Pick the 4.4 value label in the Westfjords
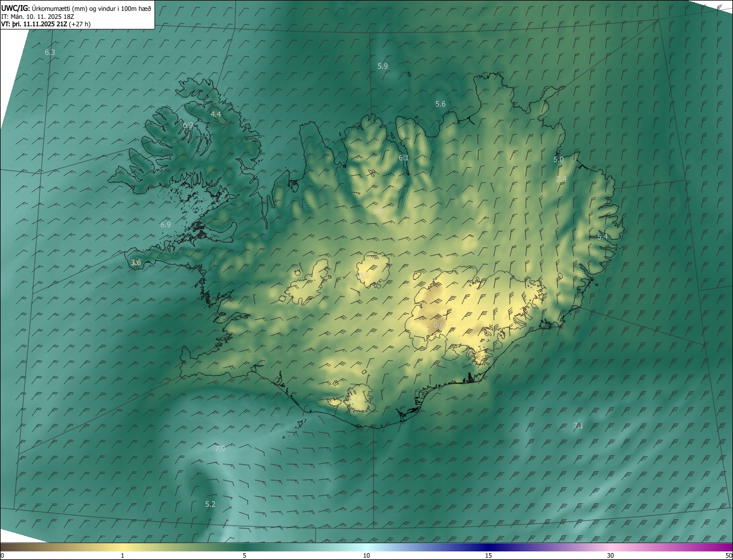This screenshot has width=733, height=560. click(x=216, y=114)
